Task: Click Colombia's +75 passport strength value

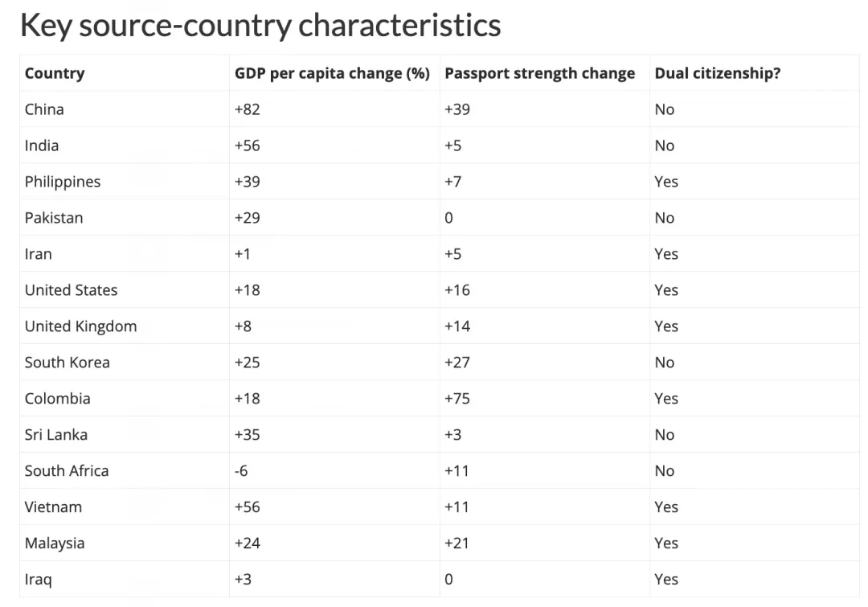Action: click(457, 399)
